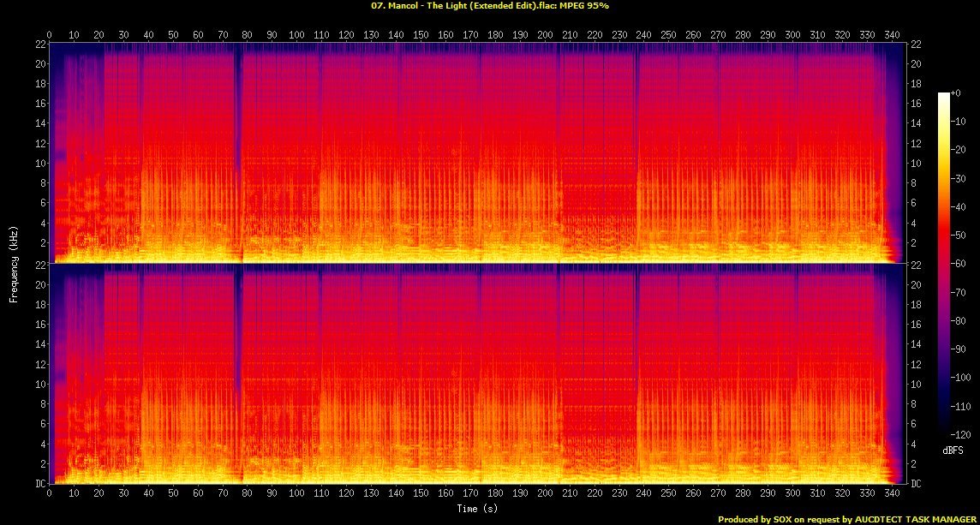Select "-120" at the bottom of the dBFS scale
The width and height of the screenshot is (980, 525).
(959, 434)
